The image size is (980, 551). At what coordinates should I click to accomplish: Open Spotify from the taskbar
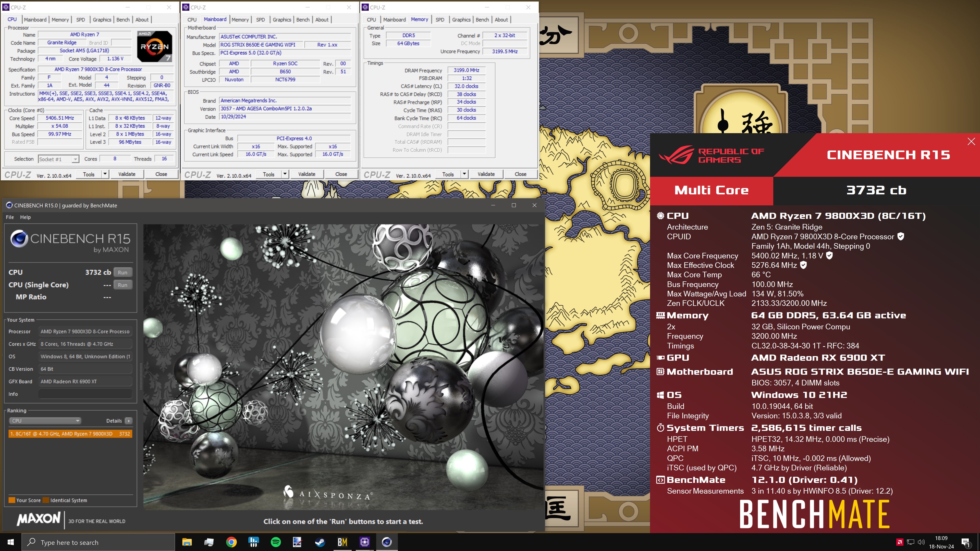coord(275,542)
